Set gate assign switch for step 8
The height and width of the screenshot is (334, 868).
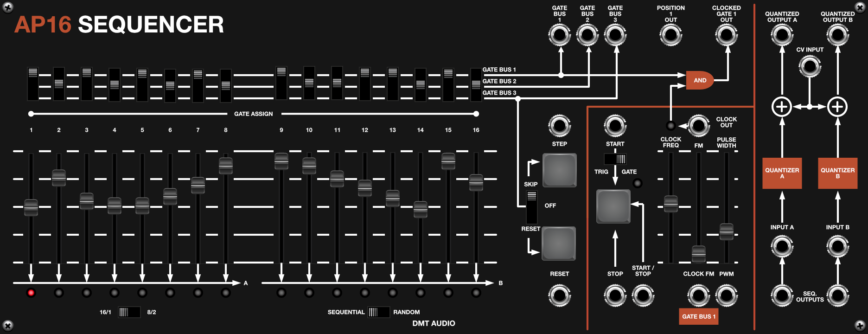tap(226, 85)
